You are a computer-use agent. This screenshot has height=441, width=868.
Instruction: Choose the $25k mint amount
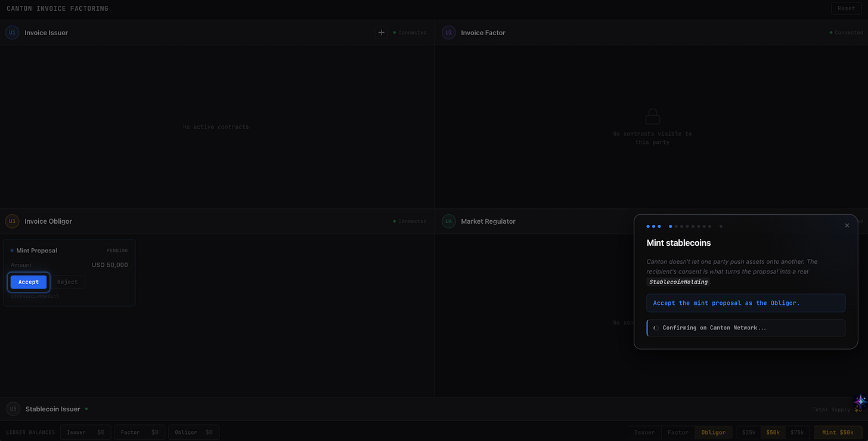(749, 432)
